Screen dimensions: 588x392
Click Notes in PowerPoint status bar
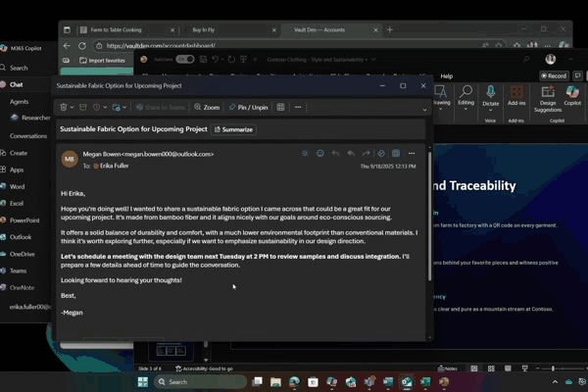448,368
